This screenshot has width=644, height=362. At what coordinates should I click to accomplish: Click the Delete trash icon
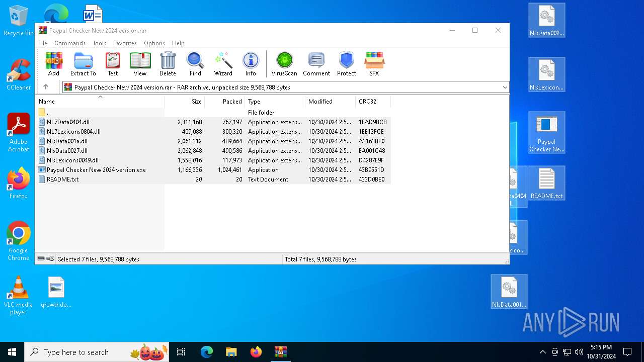[x=168, y=64]
